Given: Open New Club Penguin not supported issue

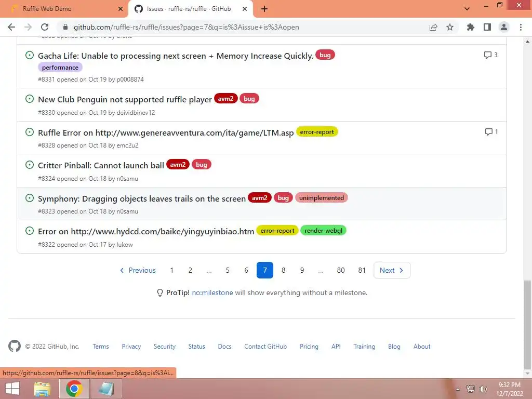Looking at the screenshot, I should click(x=125, y=99).
